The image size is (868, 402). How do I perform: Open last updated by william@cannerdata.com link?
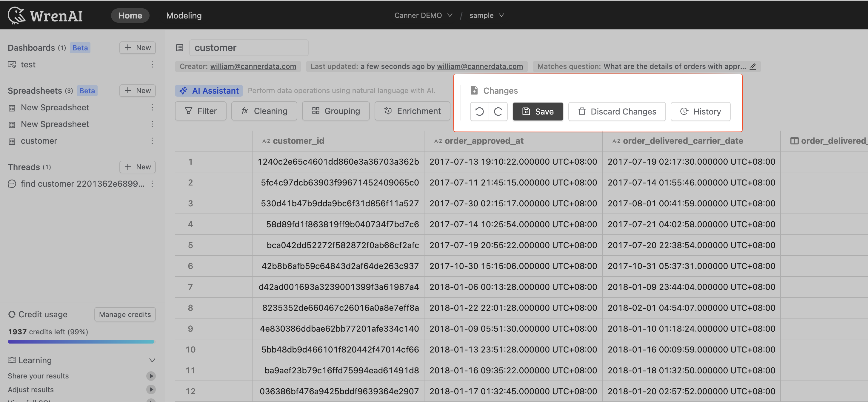(x=480, y=66)
